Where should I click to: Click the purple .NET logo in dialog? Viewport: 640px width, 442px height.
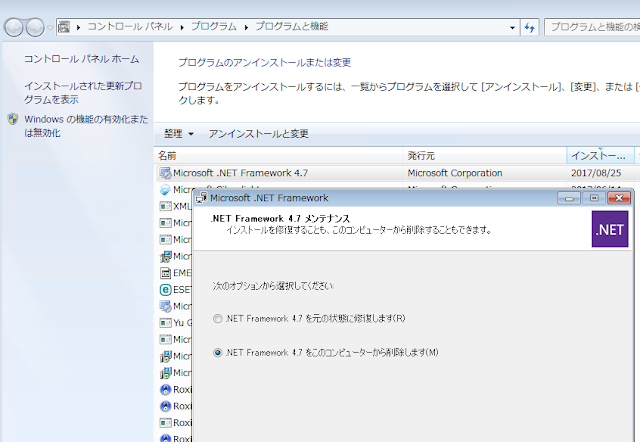pyautogui.click(x=610, y=229)
